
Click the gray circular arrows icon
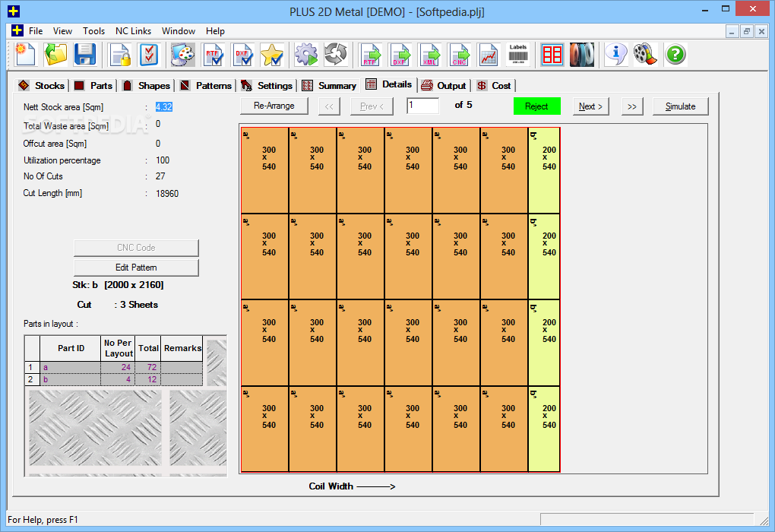pos(336,55)
